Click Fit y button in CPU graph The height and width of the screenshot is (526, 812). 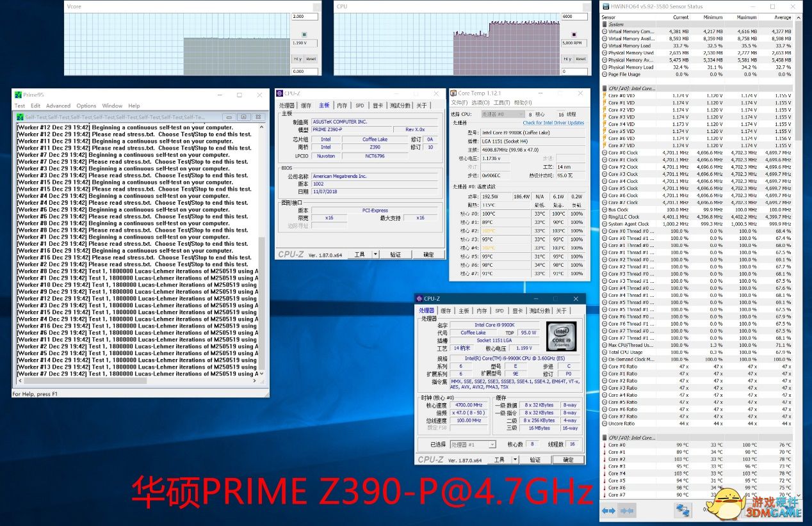568,59
